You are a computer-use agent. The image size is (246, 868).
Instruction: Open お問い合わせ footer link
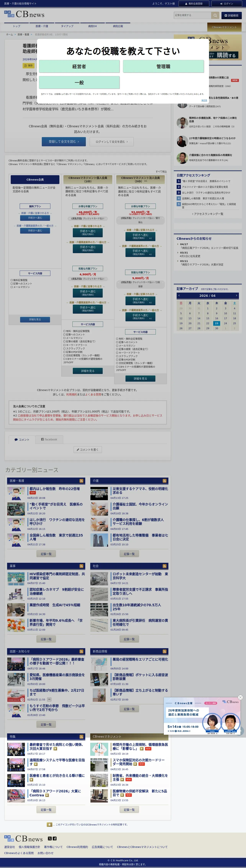45,853
